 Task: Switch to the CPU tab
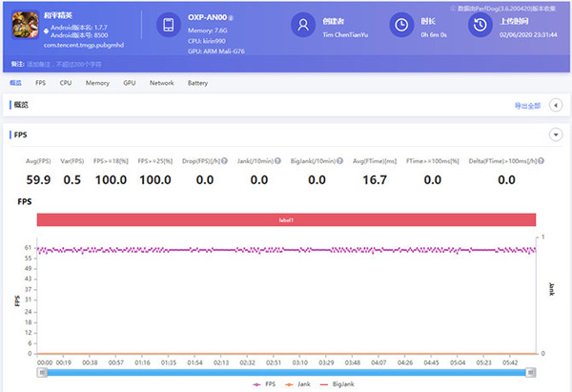point(66,83)
